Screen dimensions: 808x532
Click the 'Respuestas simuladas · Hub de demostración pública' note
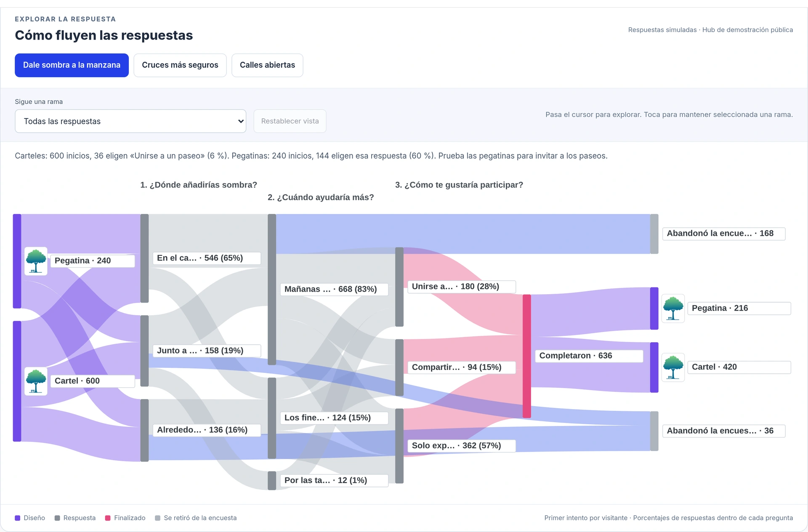click(x=710, y=30)
